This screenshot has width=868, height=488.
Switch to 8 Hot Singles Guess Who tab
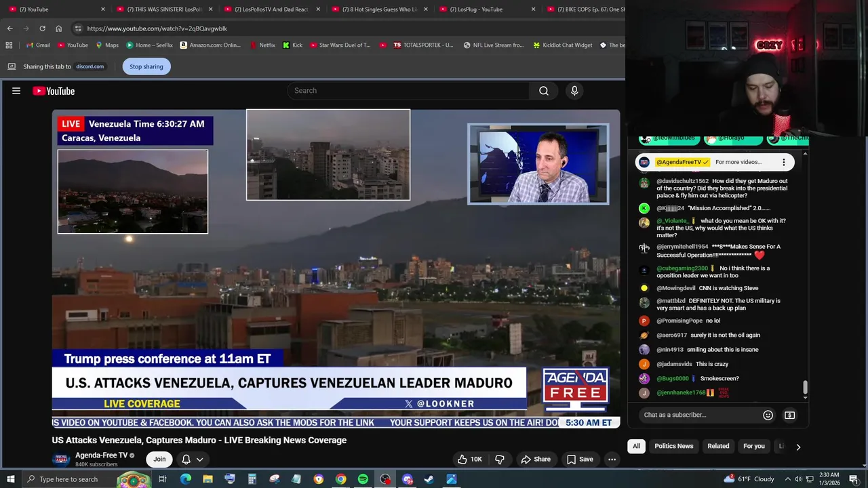[x=379, y=9]
